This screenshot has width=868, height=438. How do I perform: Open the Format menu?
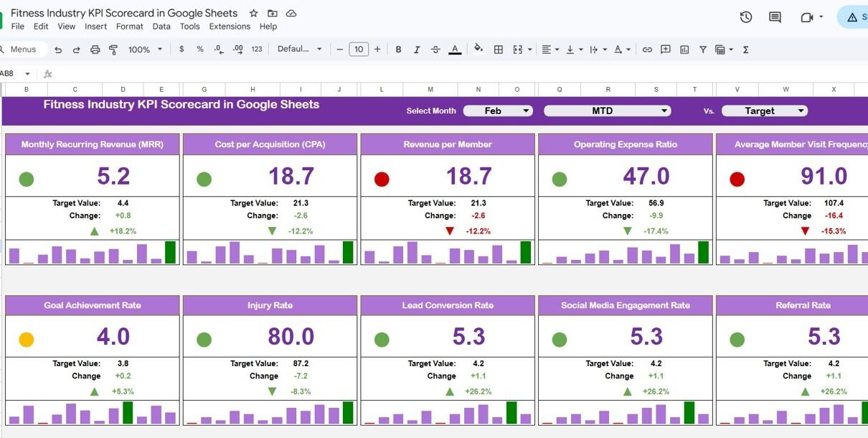130,27
